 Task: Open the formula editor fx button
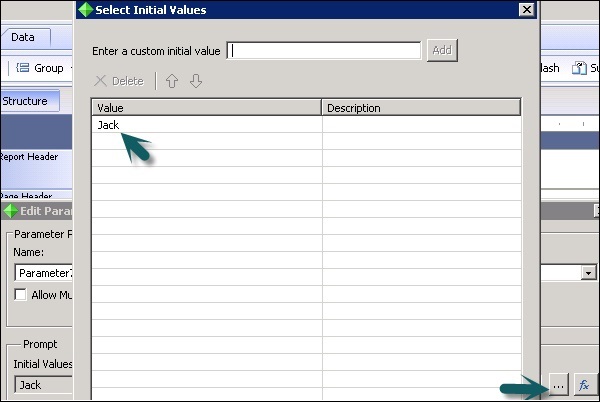pyautogui.click(x=584, y=385)
